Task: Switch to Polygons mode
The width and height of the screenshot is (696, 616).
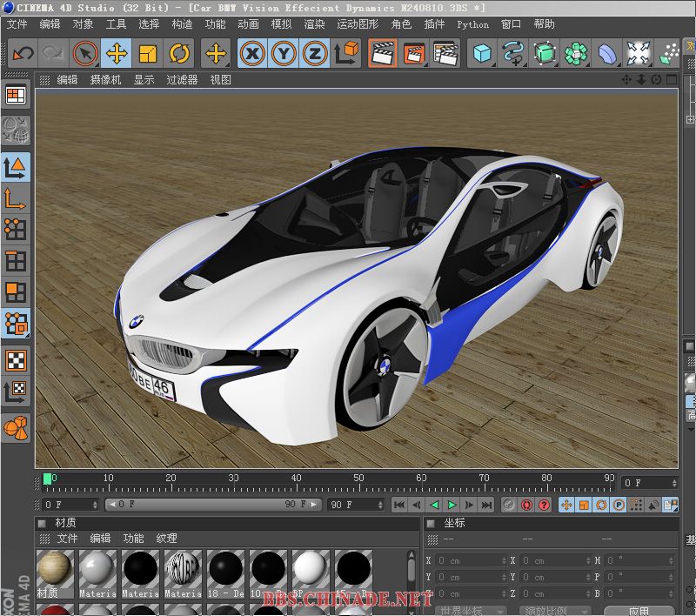Action: pyautogui.click(x=16, y=292)
